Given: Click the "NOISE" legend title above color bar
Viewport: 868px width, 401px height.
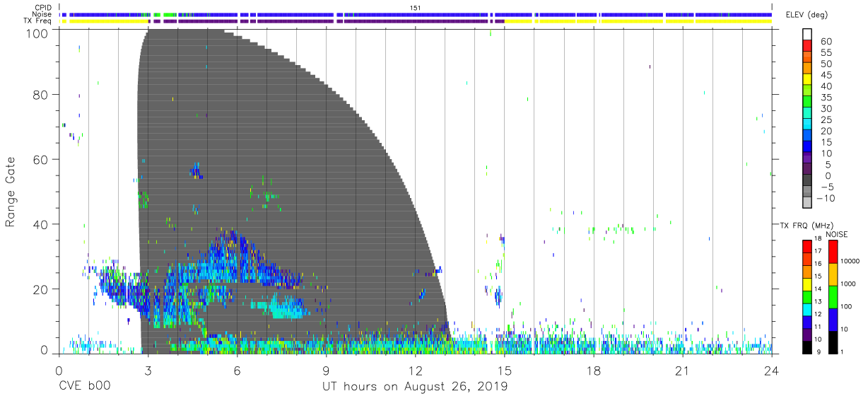Looking at the screenshot, I should click(836, 234).
